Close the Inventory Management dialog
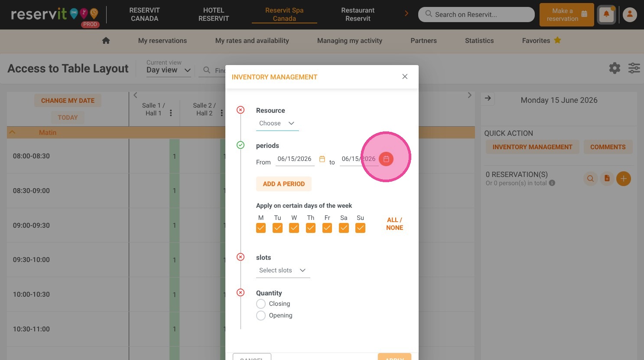Screen dimensions: 644x360 click(x=405, y=76)
